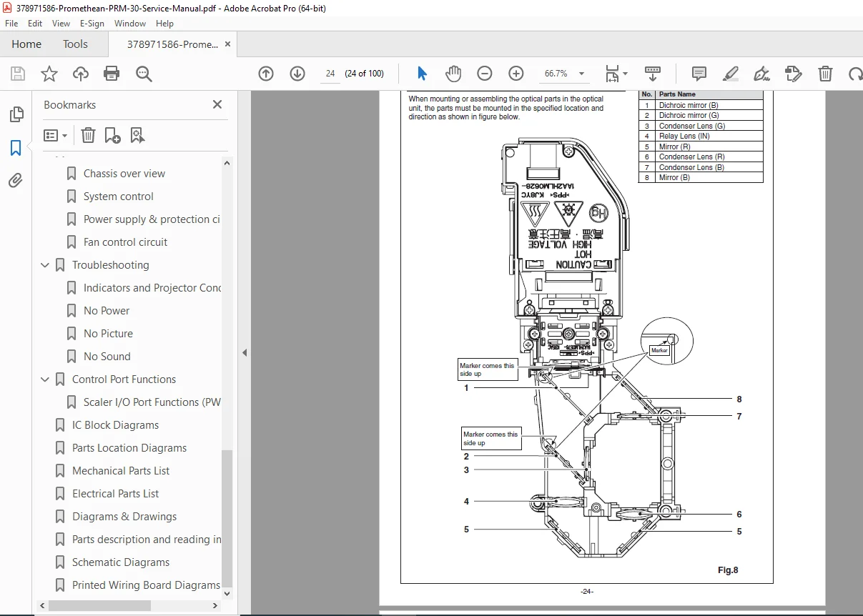Open Printed Wiring Board Diagrams bookmark
The height and width of the screenshot is (616, 863).
tap(146, 585)
